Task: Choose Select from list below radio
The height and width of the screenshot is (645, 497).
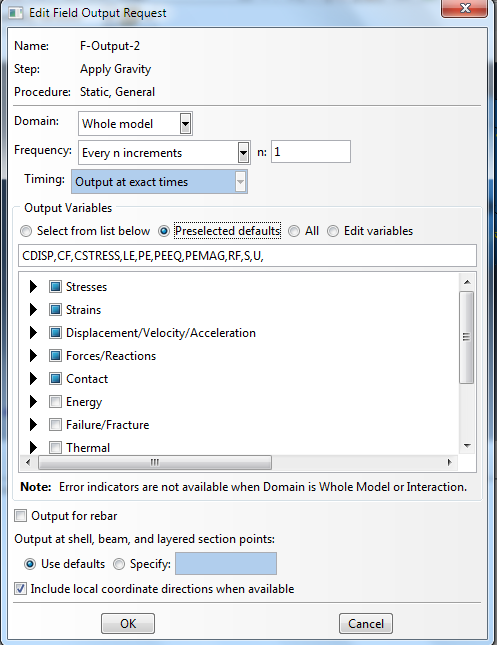Action: click(26, 231)
